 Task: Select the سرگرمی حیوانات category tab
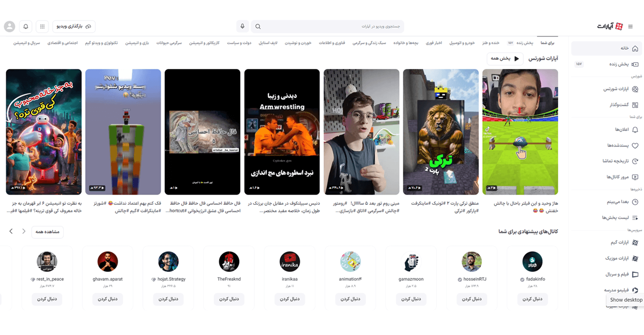point(169,43)
